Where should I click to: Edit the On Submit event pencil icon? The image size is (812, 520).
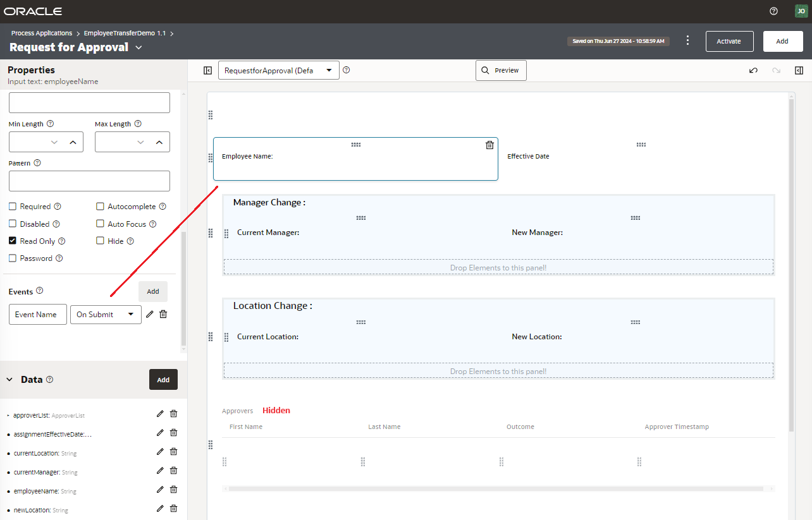point(150,314)
